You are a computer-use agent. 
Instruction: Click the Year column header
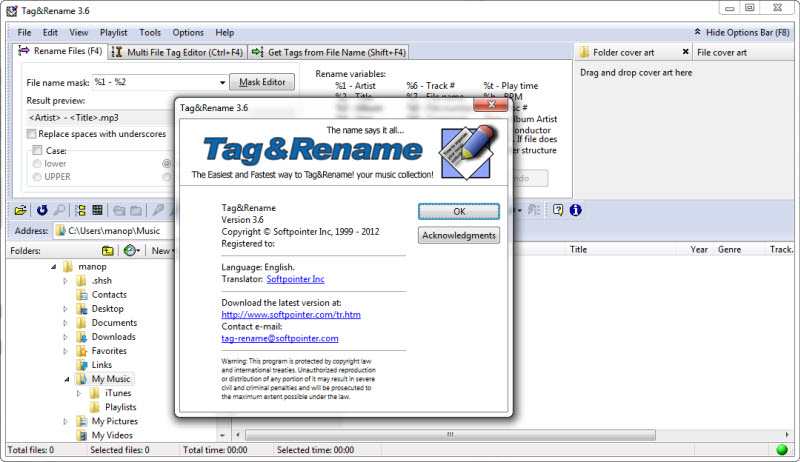pyautogui.click(x=698, y=249)
